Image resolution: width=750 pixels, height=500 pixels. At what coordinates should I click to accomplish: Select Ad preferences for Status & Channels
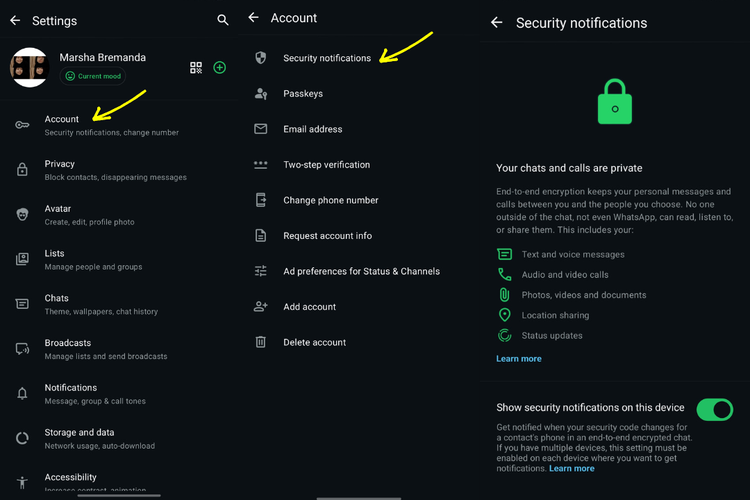[359, 271]
